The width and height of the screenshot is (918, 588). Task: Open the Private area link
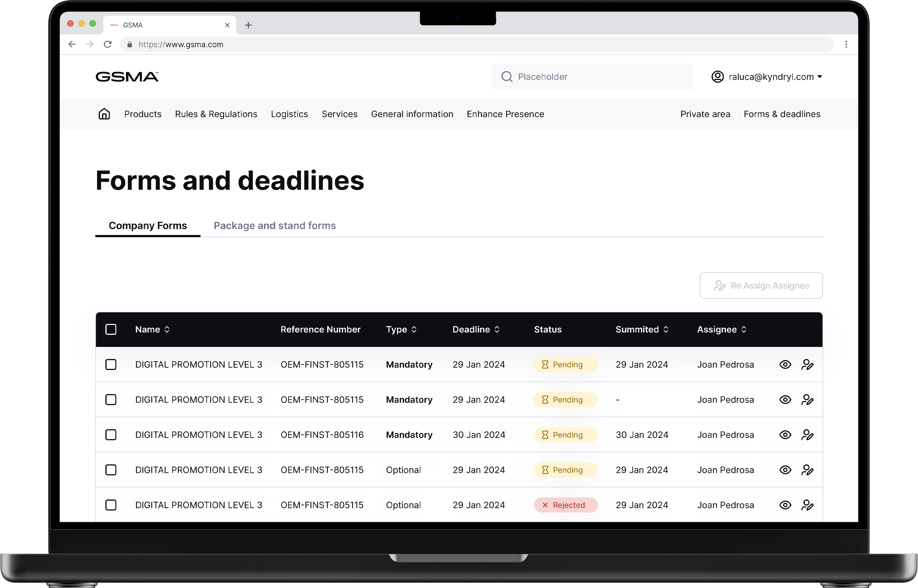point(705,114)
